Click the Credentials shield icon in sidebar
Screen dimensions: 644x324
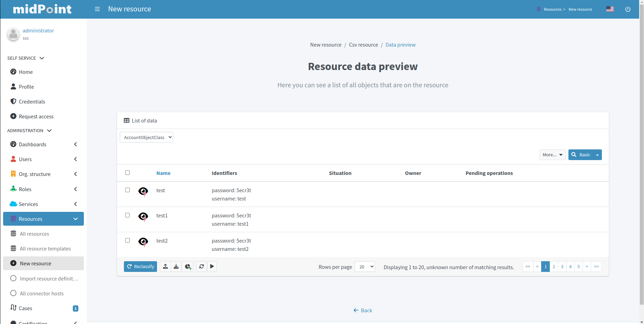[13, 101]
